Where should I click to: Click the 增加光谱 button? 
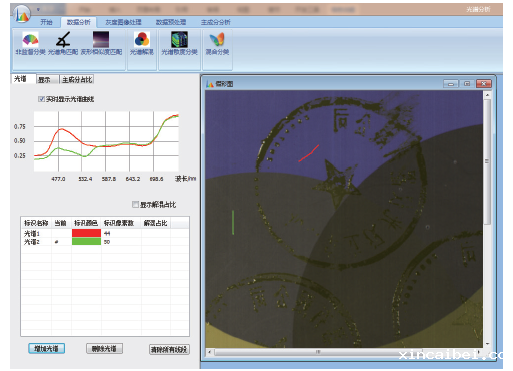46,349
